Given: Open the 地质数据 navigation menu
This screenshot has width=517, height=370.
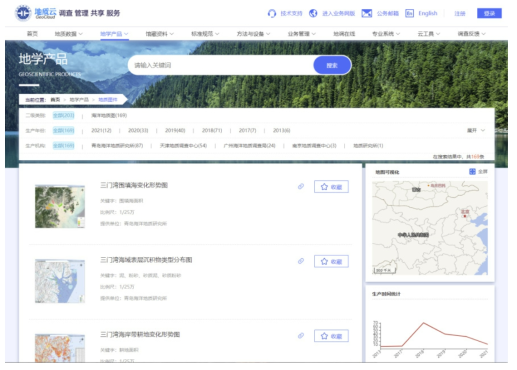Looking at the screenshot, I should (x=69, y=34).
